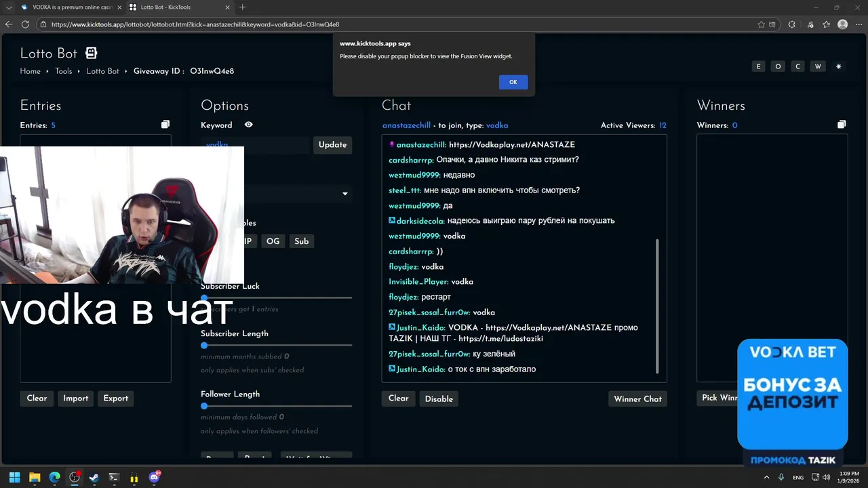Toggle keyword visibility eye icon
This screenshot has height=488, width=868.
click(x=249, y=125)
